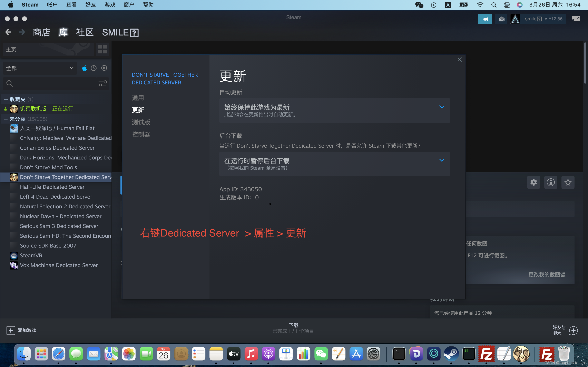This screenshot has width=588, height=367.
Task: Open the background download dropdown
Action: coord(334,164)
